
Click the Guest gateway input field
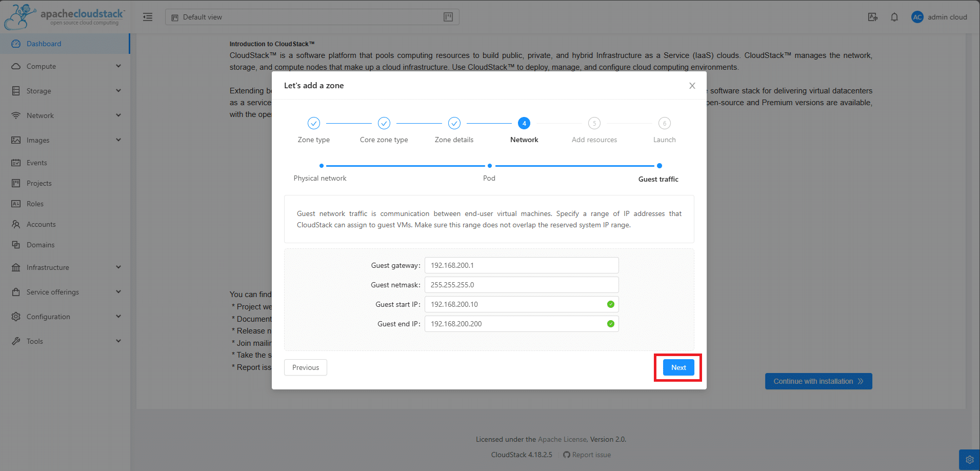(522, 265)
